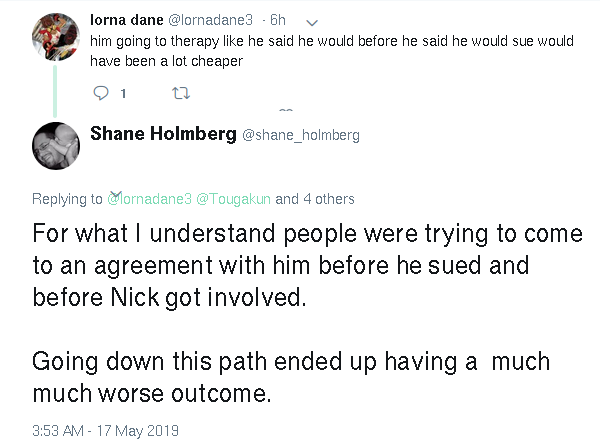Show the 'and 4 others' recipients
Image resolution: width=600 pixels, height=447 pixels.
[x=315, y=199]
